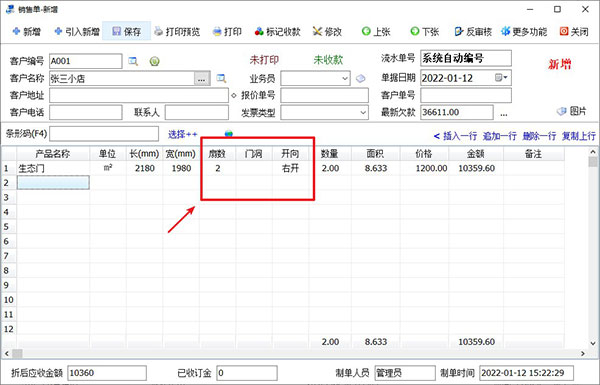
Task: Expand the 业务员 salesperson dropdown
Action: (x=345, y=78)
